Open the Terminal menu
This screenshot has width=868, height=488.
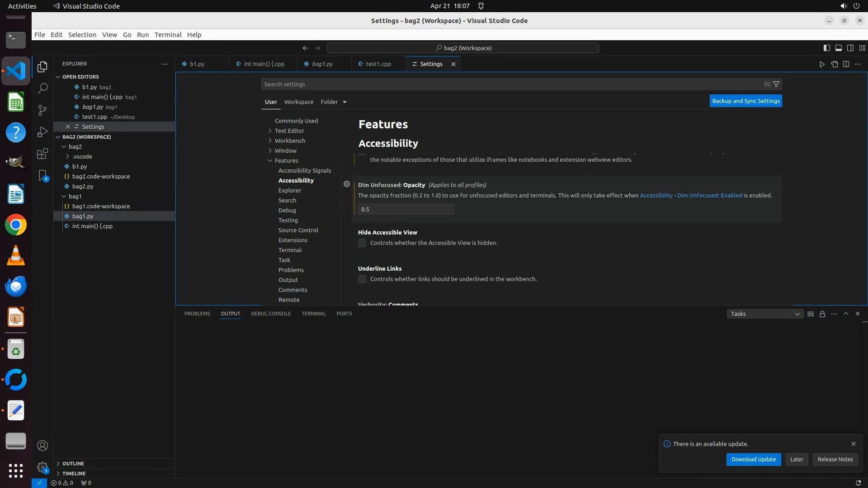168,35
